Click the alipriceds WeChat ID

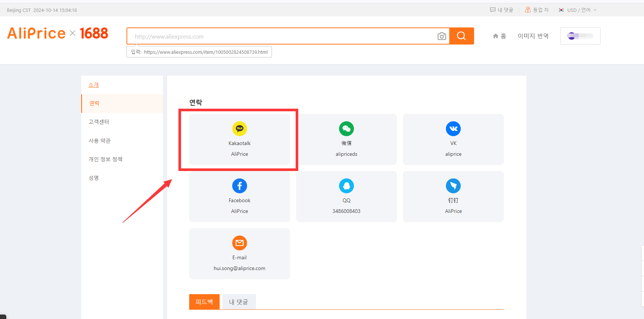point(346,154)
